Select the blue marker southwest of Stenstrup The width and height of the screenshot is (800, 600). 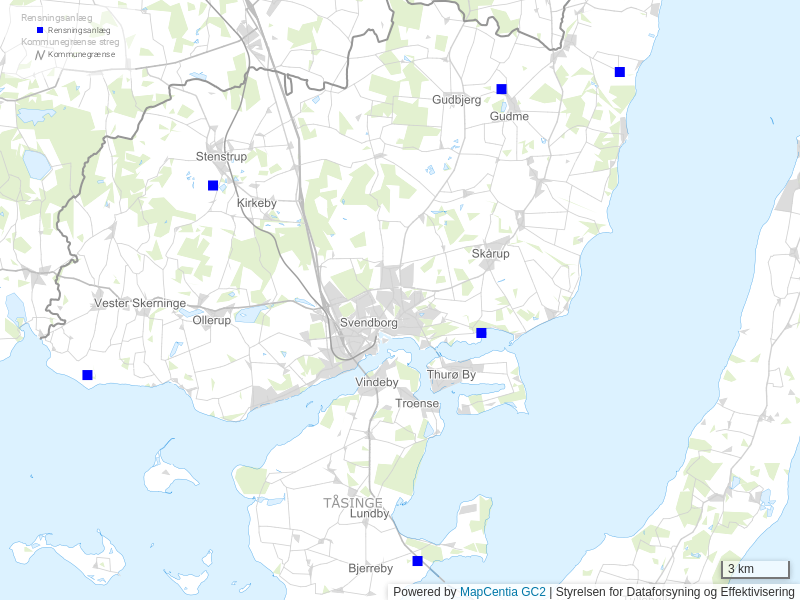click(x=212, y=185)
